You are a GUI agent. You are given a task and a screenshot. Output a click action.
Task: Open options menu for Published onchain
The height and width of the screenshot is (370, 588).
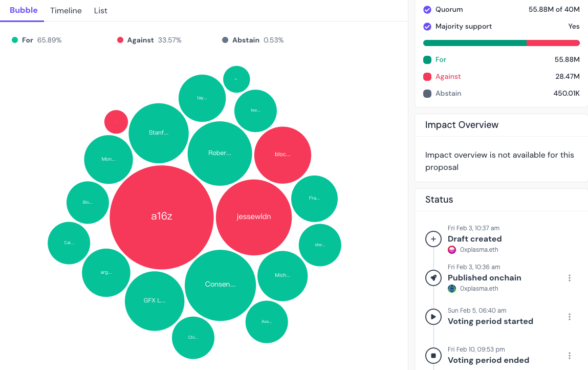(569, 278)
